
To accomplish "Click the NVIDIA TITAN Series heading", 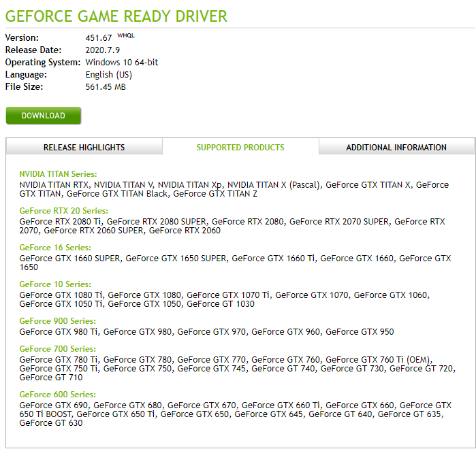I will click(x=58, y=174).
